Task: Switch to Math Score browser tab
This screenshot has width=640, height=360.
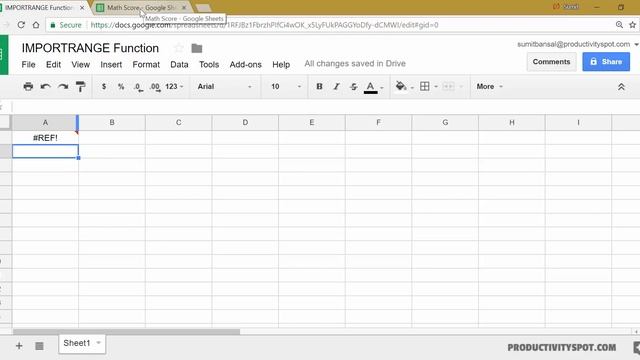Action: pyautogui.click(x=141, y=8)
